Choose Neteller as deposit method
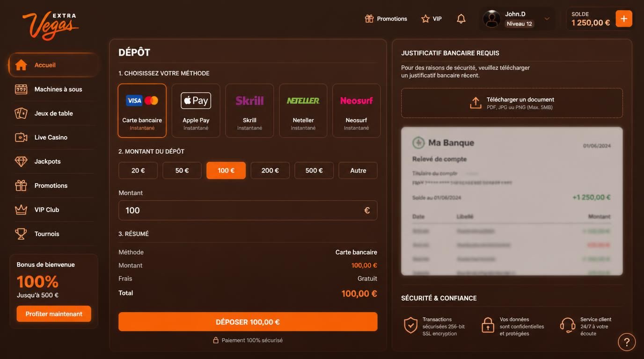The height and width of the screenshot is (359, 644). click(x=303, y=111)
